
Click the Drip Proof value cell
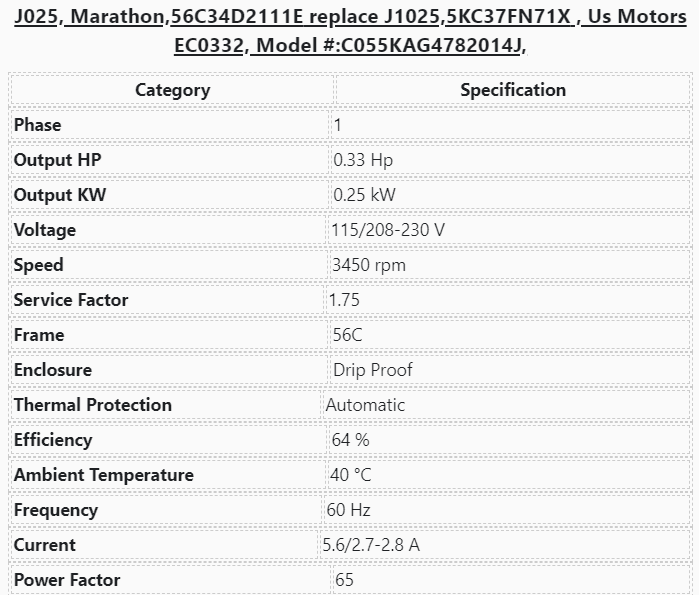(x=373, y=370)
